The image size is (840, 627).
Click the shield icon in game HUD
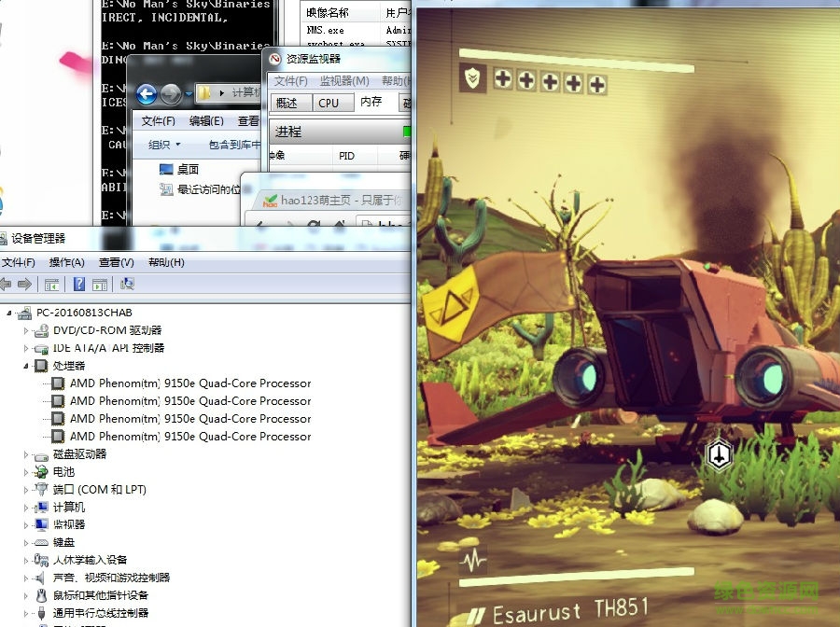(x=472, y=78)
